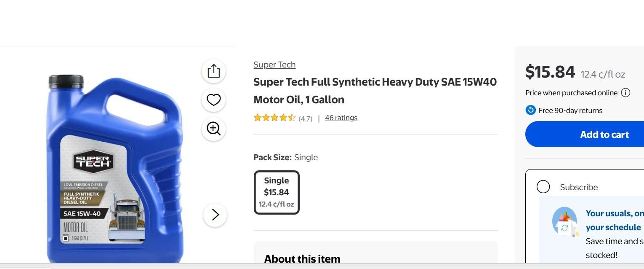The width and height of the screenshot is (644, 269).
Task: Select the Subscribe radio button
Action: (x=543, y=187)
